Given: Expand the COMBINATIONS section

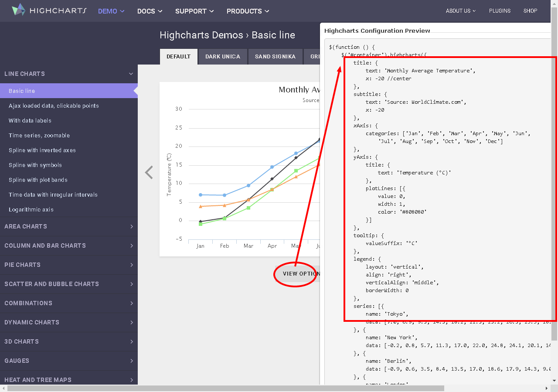Looking at the screenshot, I should [x=69, y=303].
